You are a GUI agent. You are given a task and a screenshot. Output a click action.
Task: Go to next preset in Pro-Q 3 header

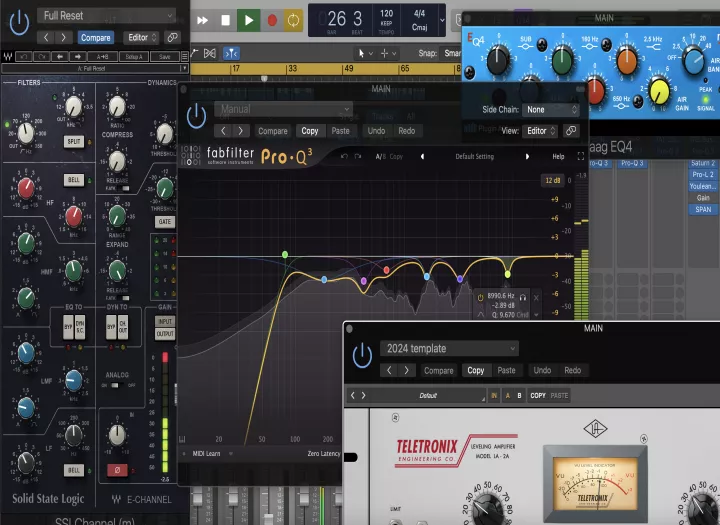(x=241, y=131)
